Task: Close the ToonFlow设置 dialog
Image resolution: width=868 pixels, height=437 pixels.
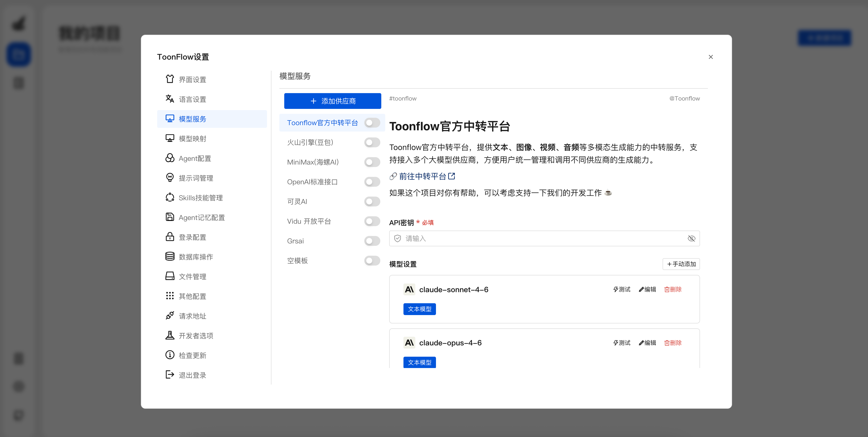Action: tap(711, 57)
